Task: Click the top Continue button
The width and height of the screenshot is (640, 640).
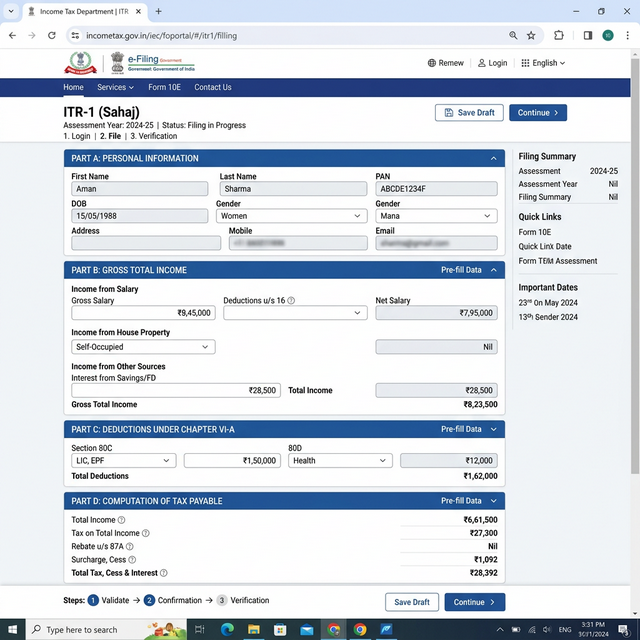Action: click(x=538, y=113)
